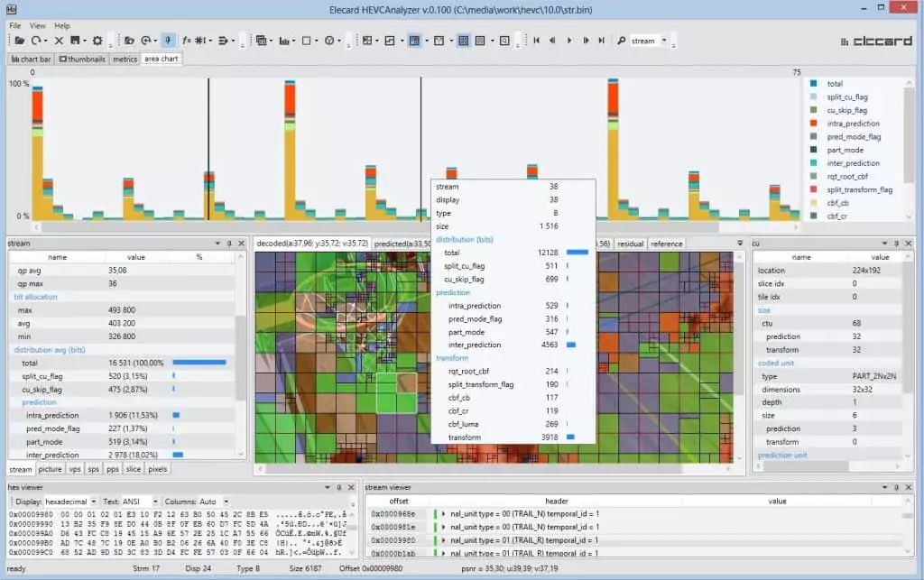Click the highlighted pin icon in toolbar
This screenshot has width=924, height=580.
168,41
